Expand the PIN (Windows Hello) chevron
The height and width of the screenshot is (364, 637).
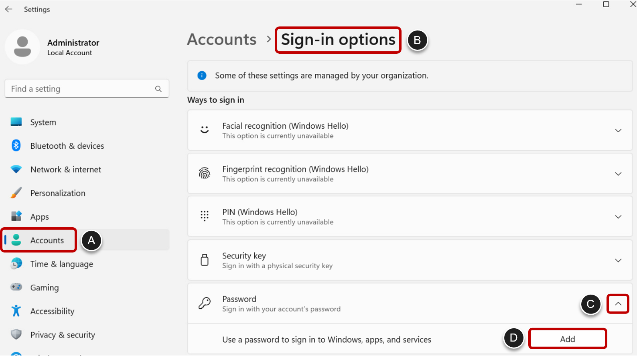[618, 217]
